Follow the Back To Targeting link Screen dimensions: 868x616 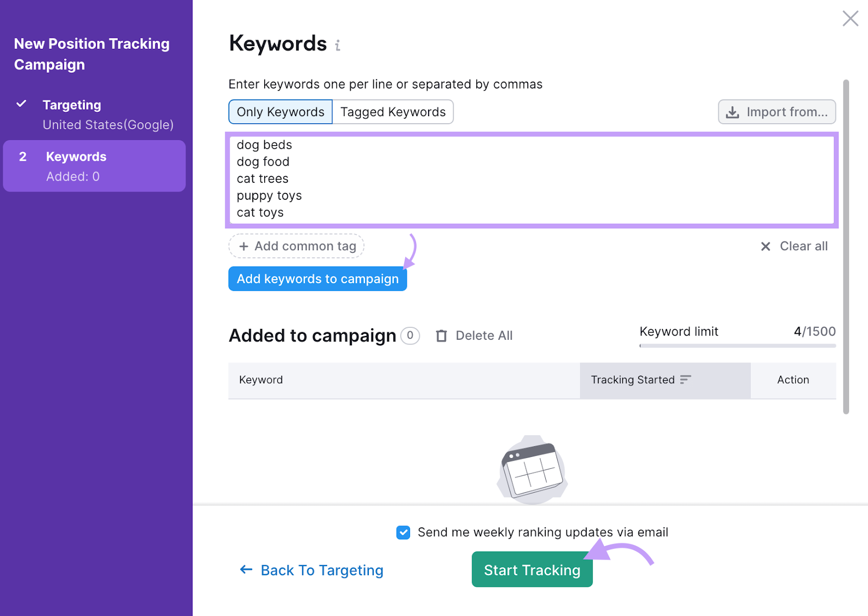coord(322,570)
